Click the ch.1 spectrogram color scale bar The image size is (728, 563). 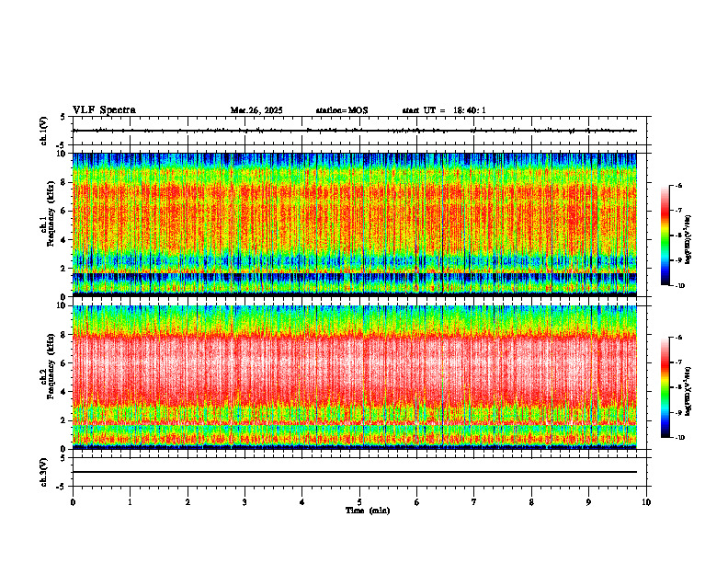[665, 236]
